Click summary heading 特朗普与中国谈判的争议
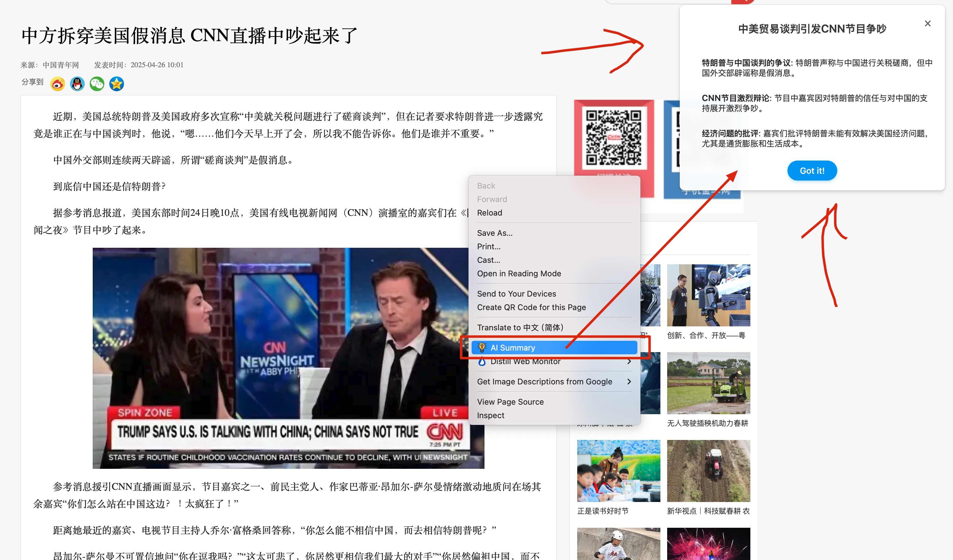 [747, 63]
